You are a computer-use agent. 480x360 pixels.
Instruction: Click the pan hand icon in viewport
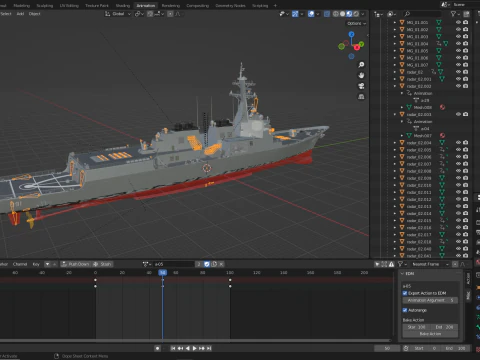tap(361, 75)
